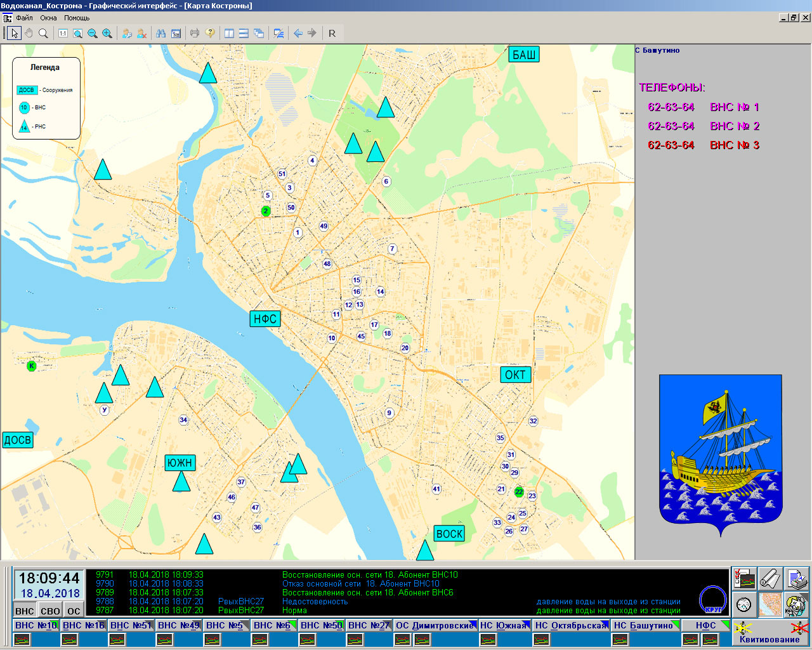
Task: Click the printer document icon
Action: [x=797, y=579]
